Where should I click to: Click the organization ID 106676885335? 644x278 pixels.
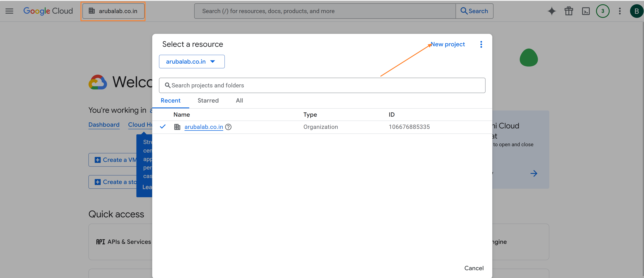point(409,127)
